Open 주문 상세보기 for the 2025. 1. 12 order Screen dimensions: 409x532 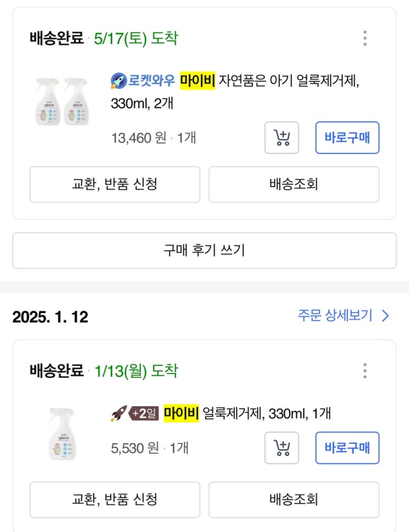[335, 316]
